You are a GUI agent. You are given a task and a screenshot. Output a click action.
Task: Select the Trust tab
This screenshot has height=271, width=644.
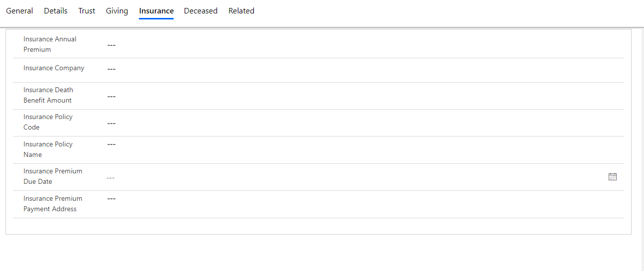(x=87, y=11)
